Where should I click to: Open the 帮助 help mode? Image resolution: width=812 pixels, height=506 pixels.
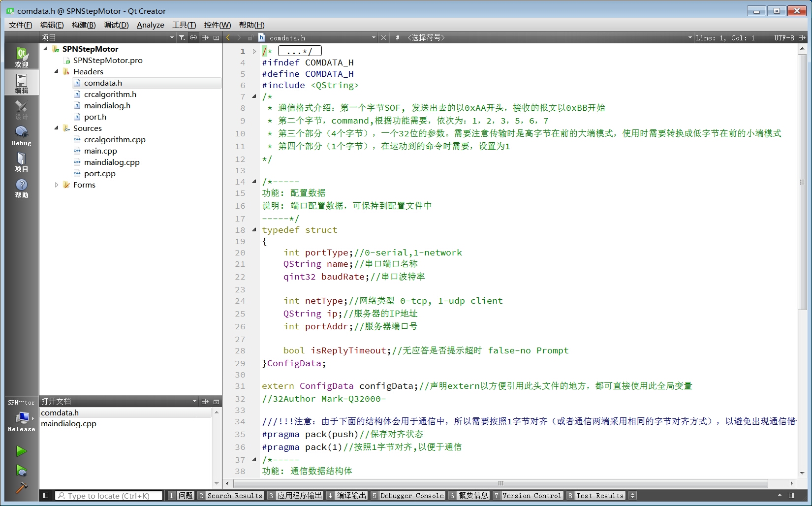[x=22, y=188]
